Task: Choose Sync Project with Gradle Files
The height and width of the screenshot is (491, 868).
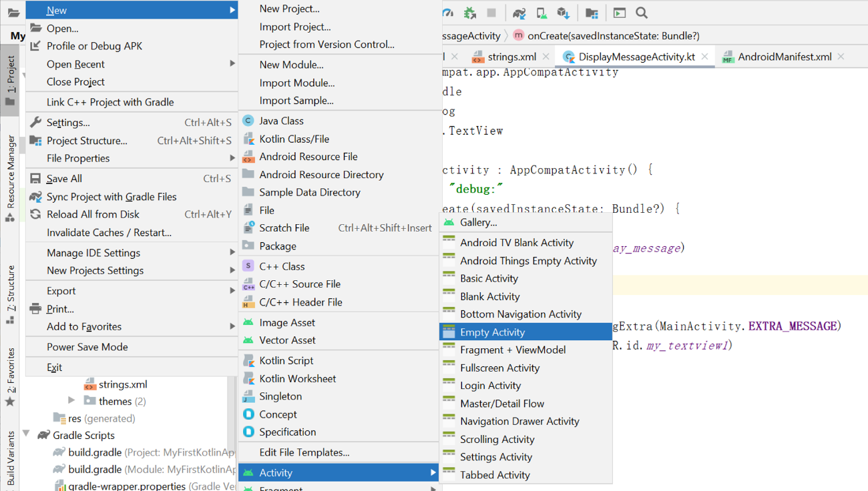Action: 132,196
